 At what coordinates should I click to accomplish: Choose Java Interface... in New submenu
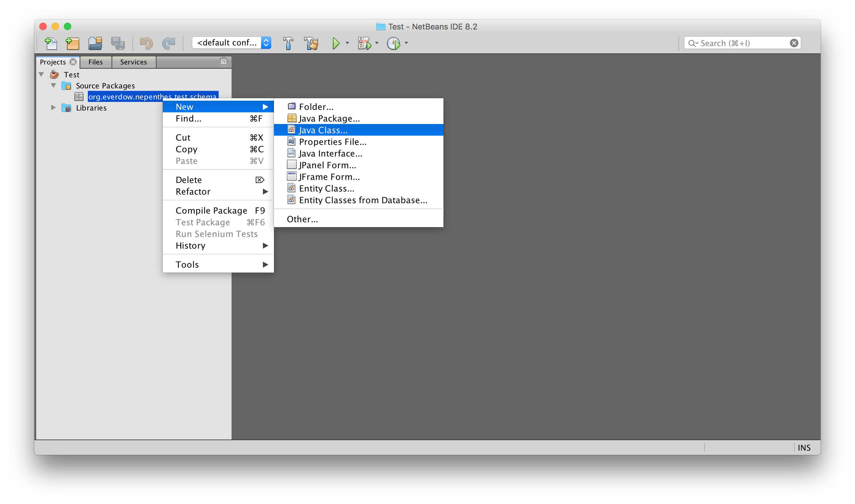(x=358, y=153)
